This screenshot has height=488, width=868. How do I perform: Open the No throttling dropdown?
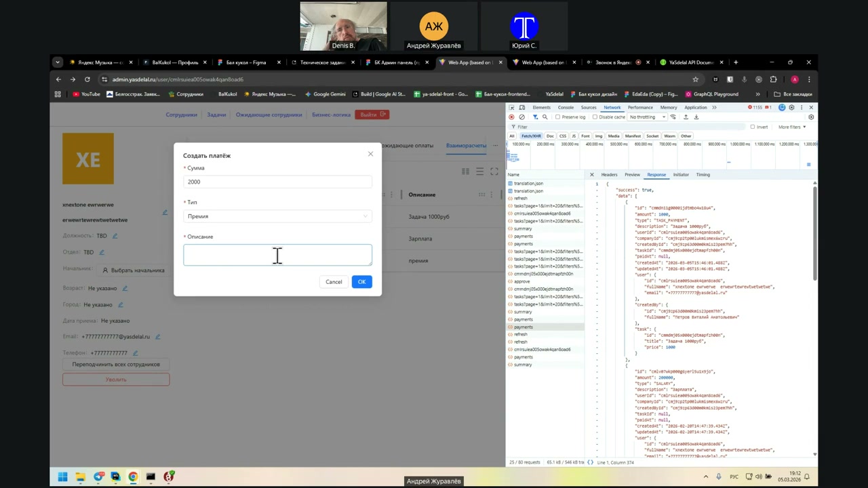[x=647, y=117]
